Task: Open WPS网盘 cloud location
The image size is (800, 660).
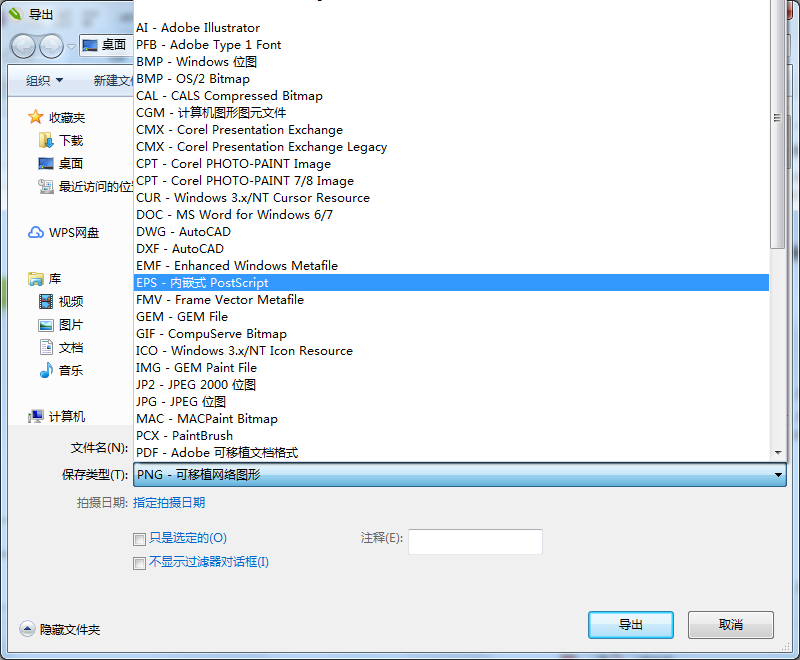Action: click(x=63, y=233)
